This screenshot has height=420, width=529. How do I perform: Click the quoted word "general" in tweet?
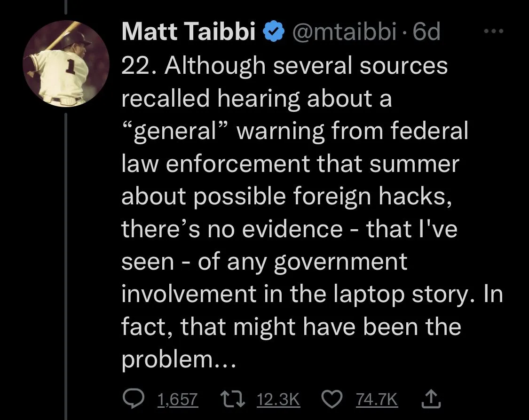point(175,132)
